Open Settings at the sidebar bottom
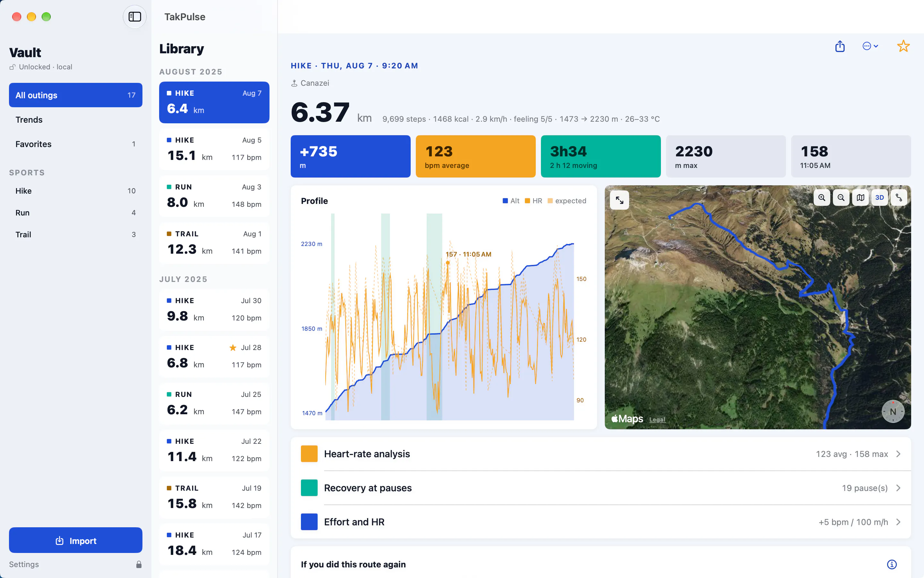 coord(24,564)
